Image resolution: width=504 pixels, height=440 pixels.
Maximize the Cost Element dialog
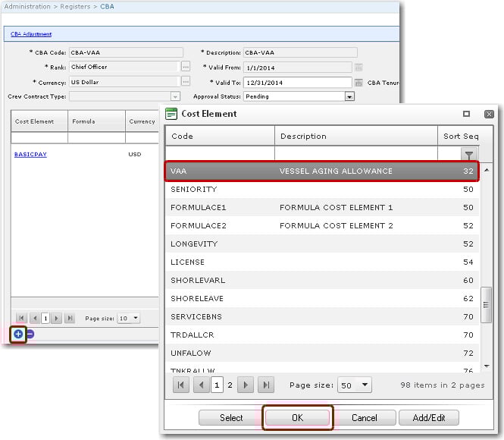467,114
